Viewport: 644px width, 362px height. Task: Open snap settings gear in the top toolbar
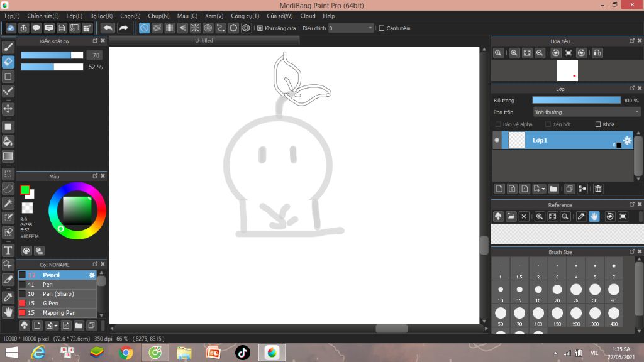pos(246,28)
